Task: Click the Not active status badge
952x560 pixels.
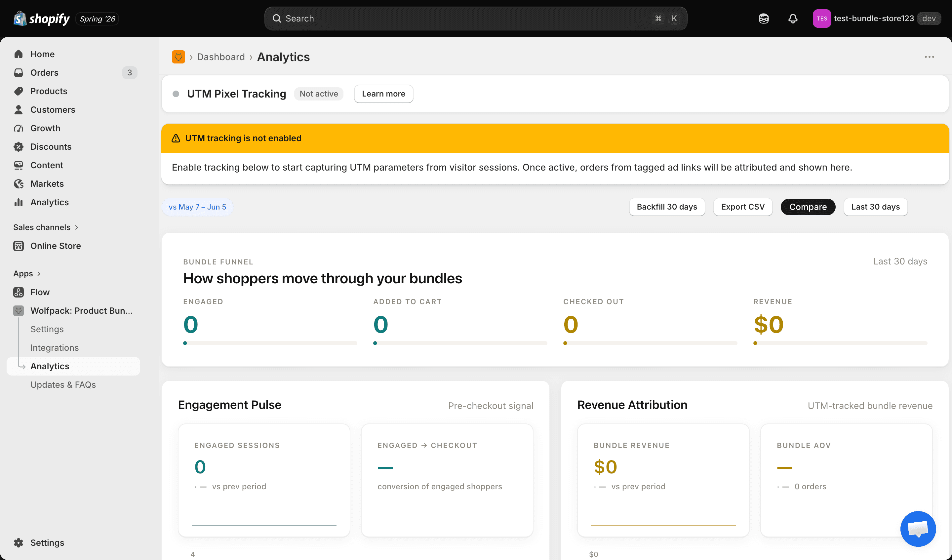Action: pyautogui.click(x=319, y=94)
